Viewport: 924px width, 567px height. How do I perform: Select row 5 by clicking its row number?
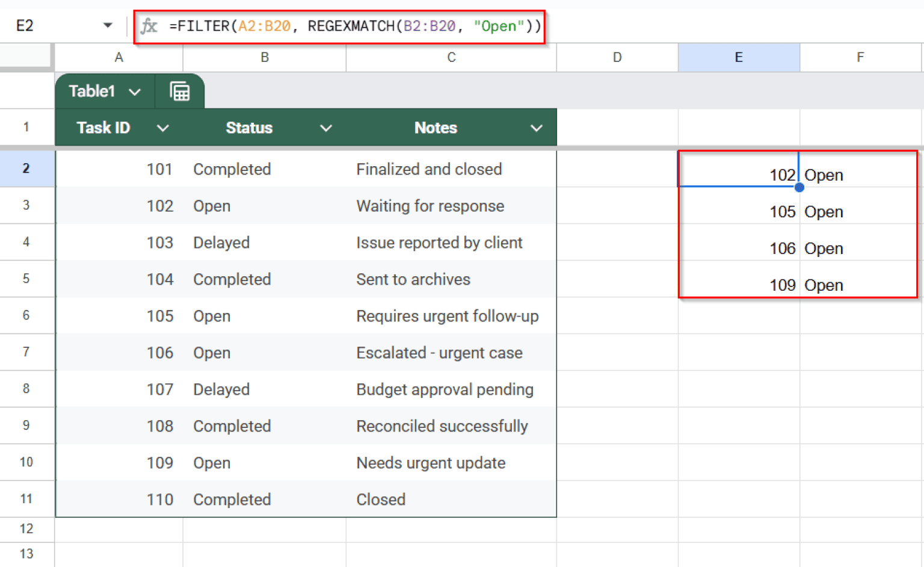click(27, 279)
